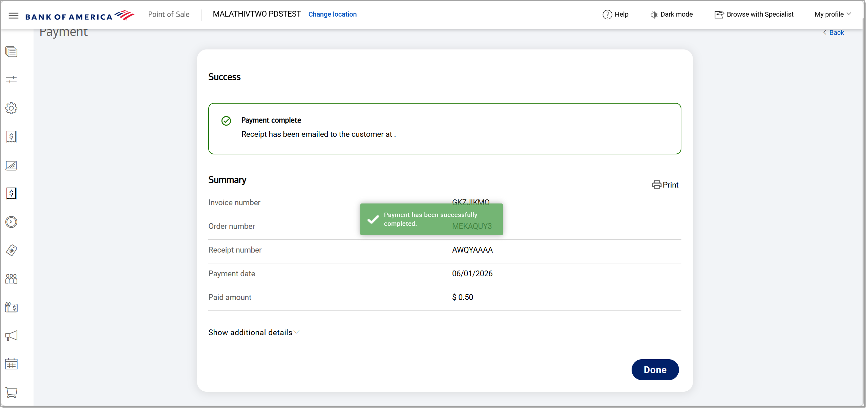Open the gear settings sidebar icon

click(11, 108)
